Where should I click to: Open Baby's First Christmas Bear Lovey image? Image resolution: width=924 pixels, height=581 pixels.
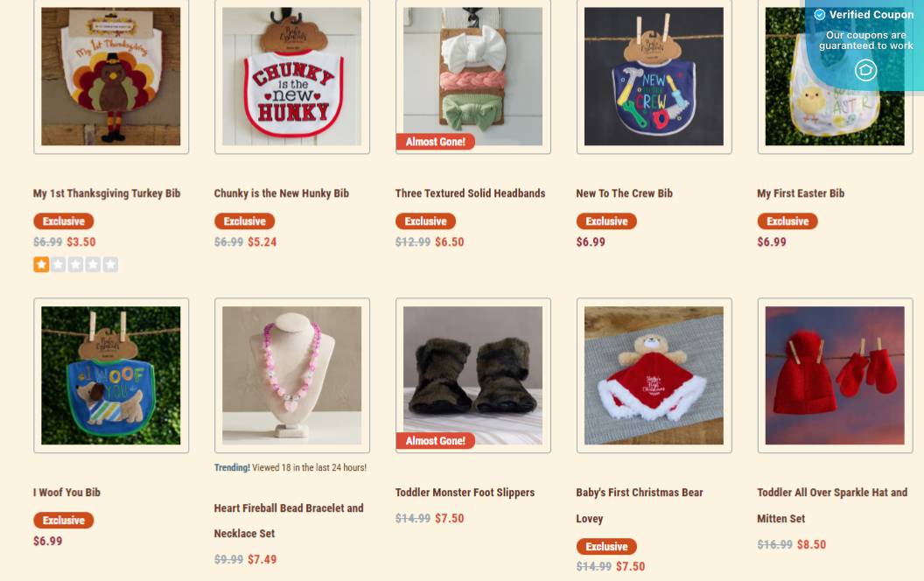coord(654,375)
